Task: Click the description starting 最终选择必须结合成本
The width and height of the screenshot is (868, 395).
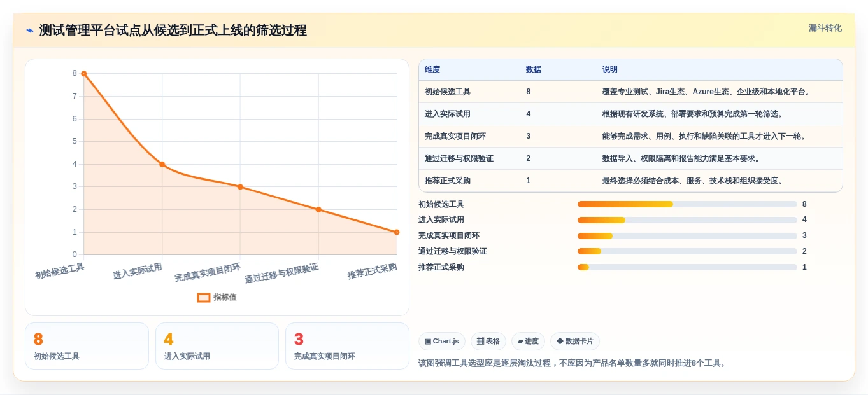Action: click(692, 181)
